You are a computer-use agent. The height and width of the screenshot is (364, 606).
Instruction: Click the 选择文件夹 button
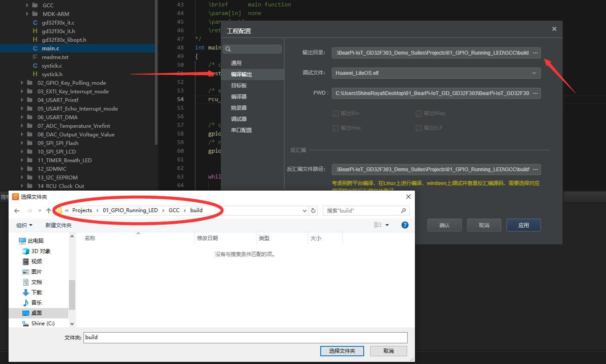tap(342, 351)
